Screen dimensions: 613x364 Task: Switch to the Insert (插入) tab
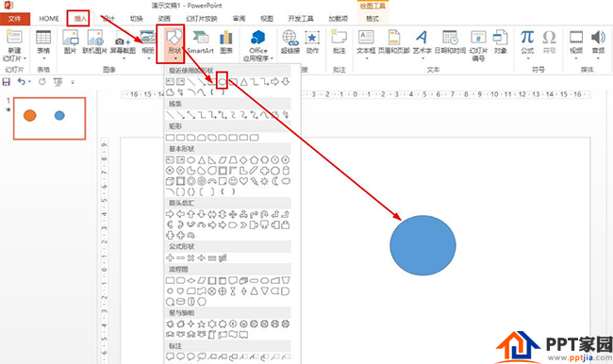click(80, 18)
